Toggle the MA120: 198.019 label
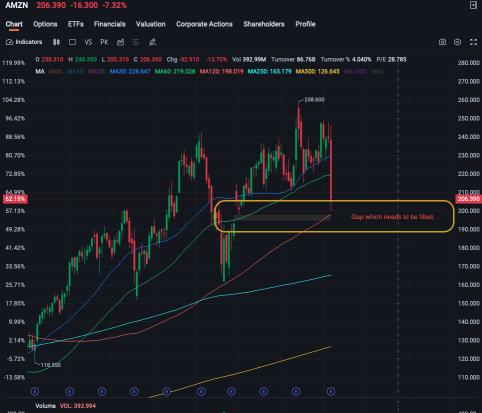482x413 pixels. tap(221, 71)
